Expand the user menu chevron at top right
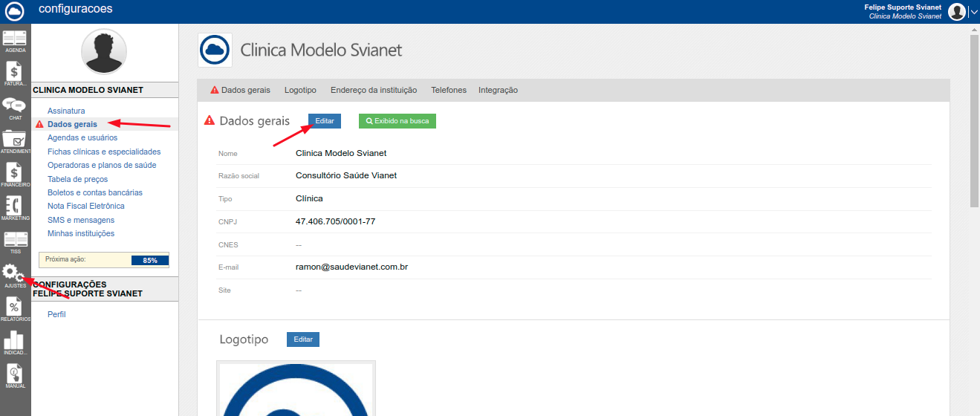980x416 pixels. (x=974, y=11)
